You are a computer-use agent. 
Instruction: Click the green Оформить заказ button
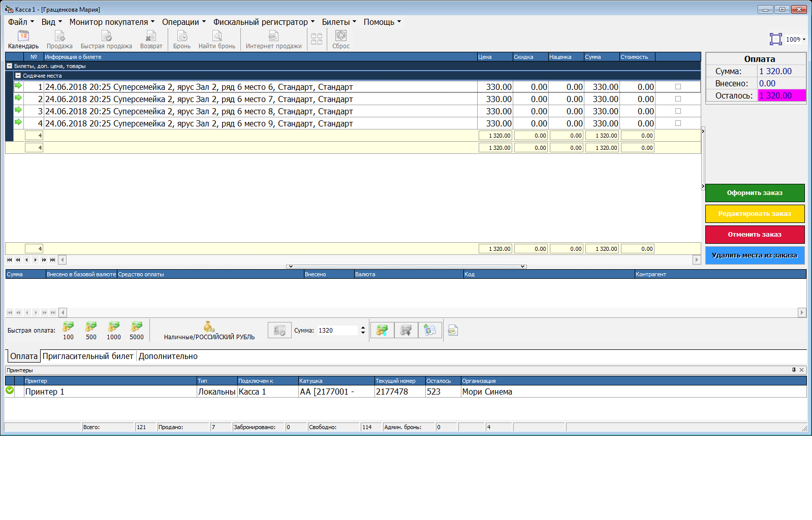(x=755, y=193)
